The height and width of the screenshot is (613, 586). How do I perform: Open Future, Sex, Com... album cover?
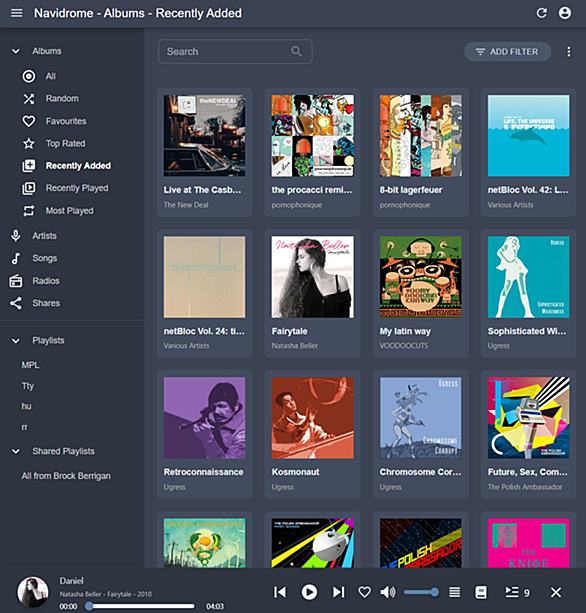tap(529, 418)
